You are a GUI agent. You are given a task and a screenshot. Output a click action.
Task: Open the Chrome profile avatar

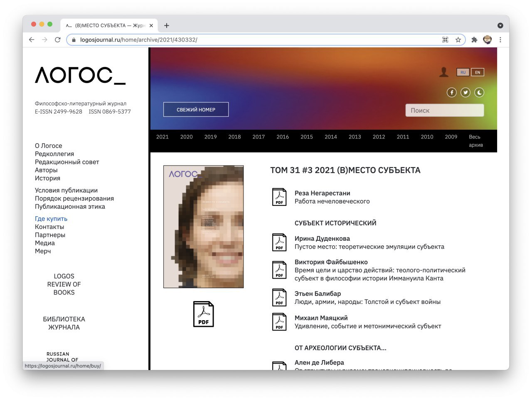point(488,40)
